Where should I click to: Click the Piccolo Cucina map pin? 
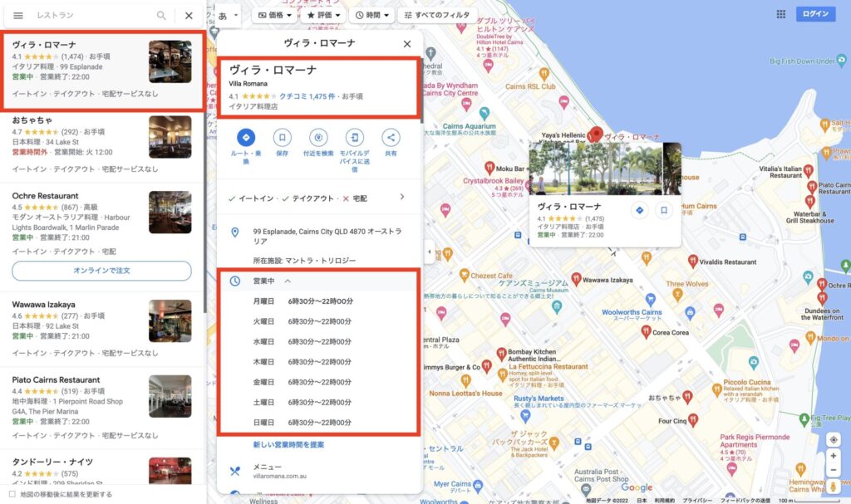click(x=716, y=389)
